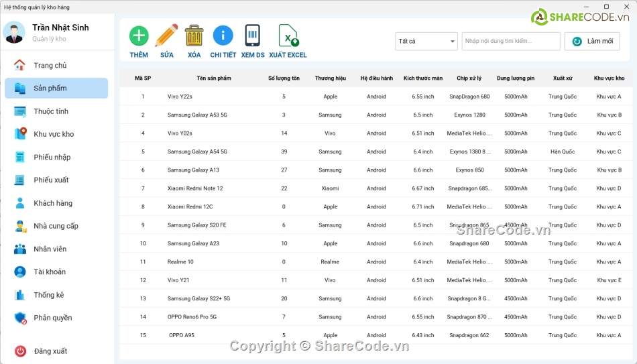
Task: Click the XÓA trash bin icon
Action: click(x=194, y=36)
